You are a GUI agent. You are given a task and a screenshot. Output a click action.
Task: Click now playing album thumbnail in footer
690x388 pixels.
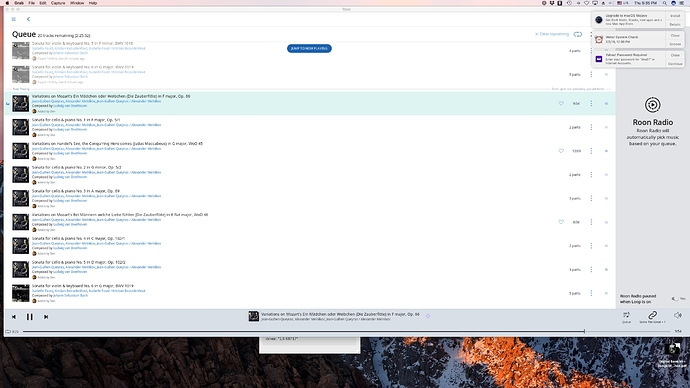point(253,316)
